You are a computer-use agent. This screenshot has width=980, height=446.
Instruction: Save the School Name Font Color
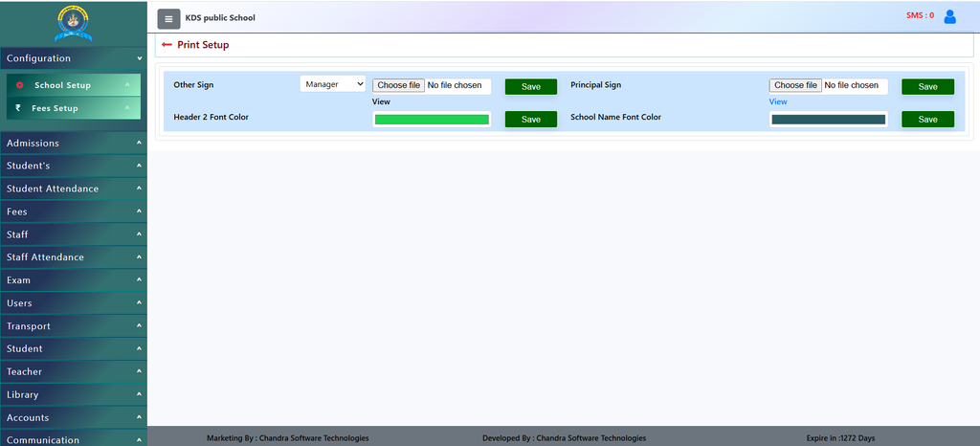pyautogui.click(x=927, y=120)
